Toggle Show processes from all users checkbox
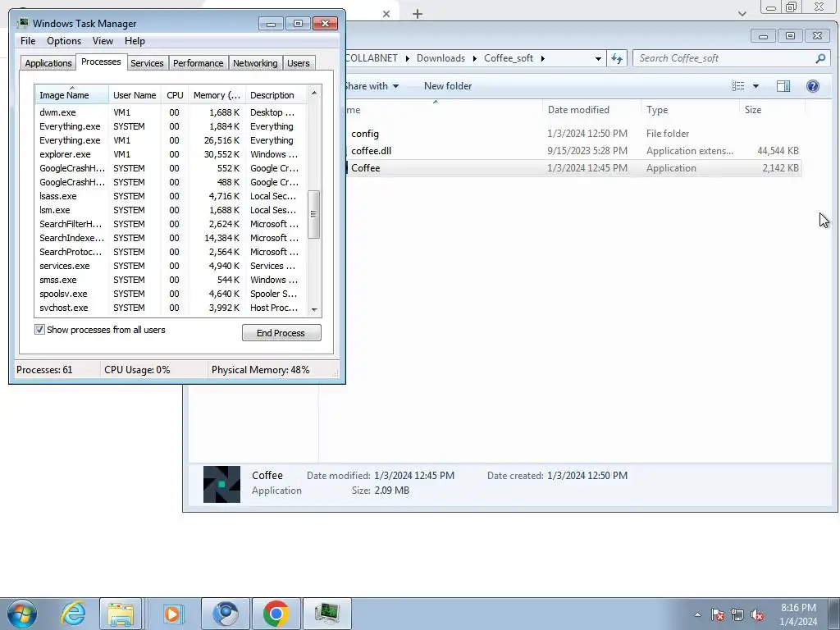Screen dimensions: 840x630 point(39,330)
